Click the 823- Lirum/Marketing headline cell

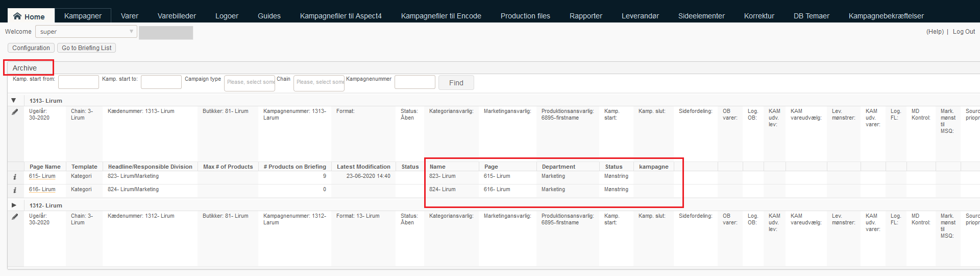pos(133,176)
